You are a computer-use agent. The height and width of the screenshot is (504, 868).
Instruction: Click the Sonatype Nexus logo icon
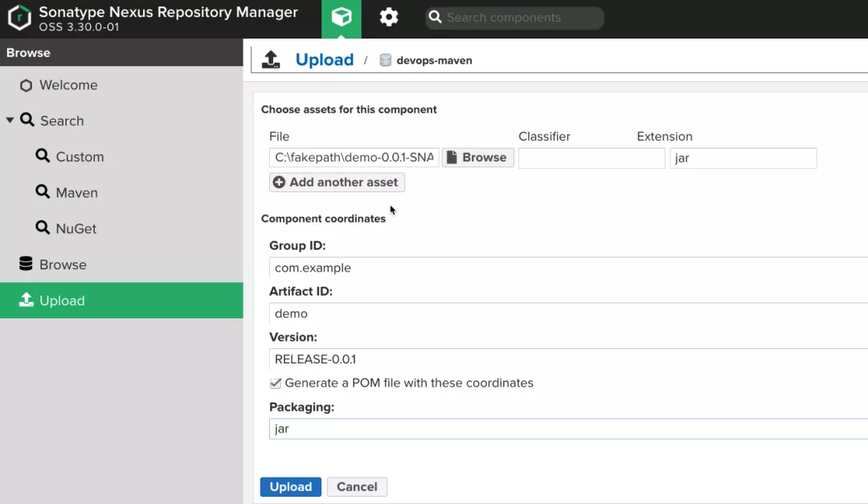pos(19,17)
